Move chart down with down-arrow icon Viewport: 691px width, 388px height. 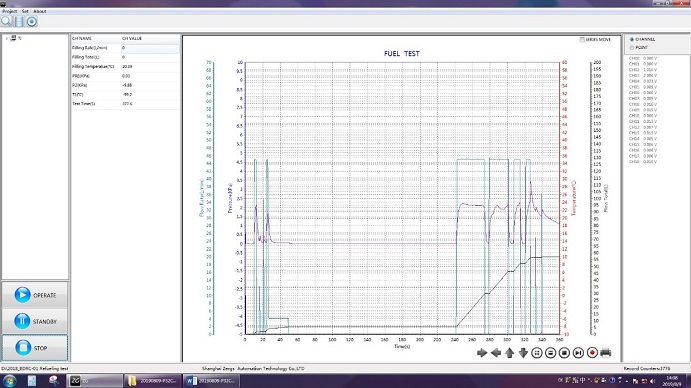(523, 353)
